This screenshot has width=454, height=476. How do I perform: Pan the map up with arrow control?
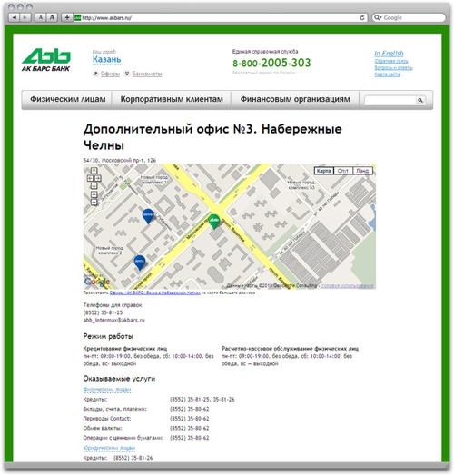point(94,170)
